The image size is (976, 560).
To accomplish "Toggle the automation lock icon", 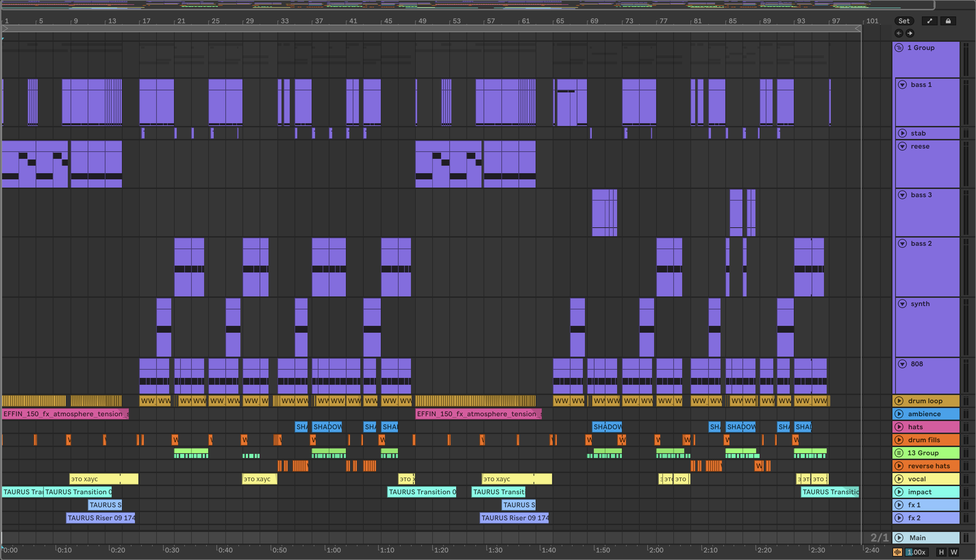I will 948,21.
